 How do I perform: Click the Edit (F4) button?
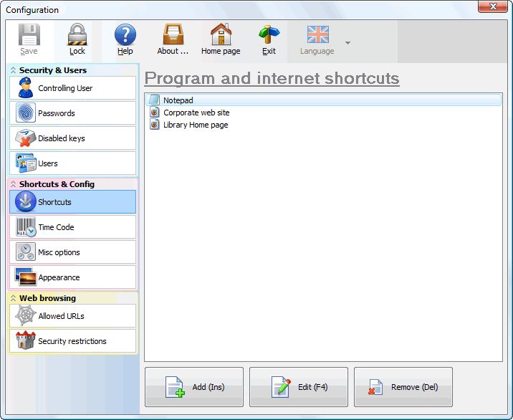pos(299,387)
